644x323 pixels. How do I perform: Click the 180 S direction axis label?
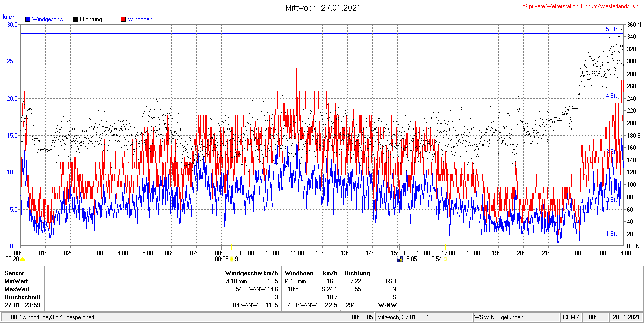(633, 135)
